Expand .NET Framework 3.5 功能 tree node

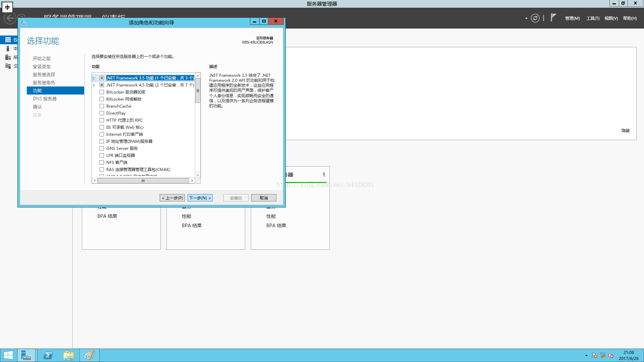[x=94, y=78]
